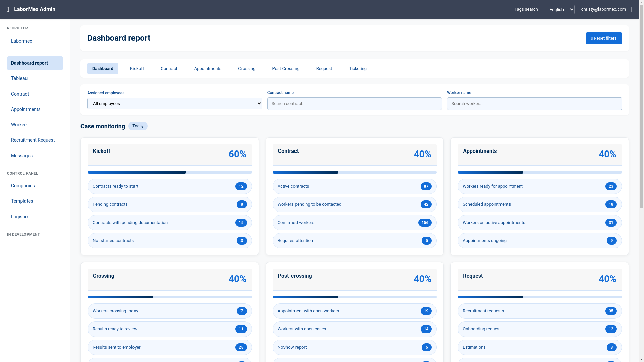Open Workers on active appointments row
The image size is (644, 362).
coord(539,223)
